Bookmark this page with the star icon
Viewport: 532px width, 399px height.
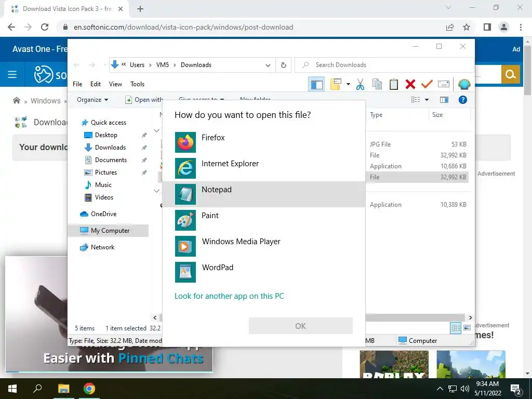tap(467, 27)
